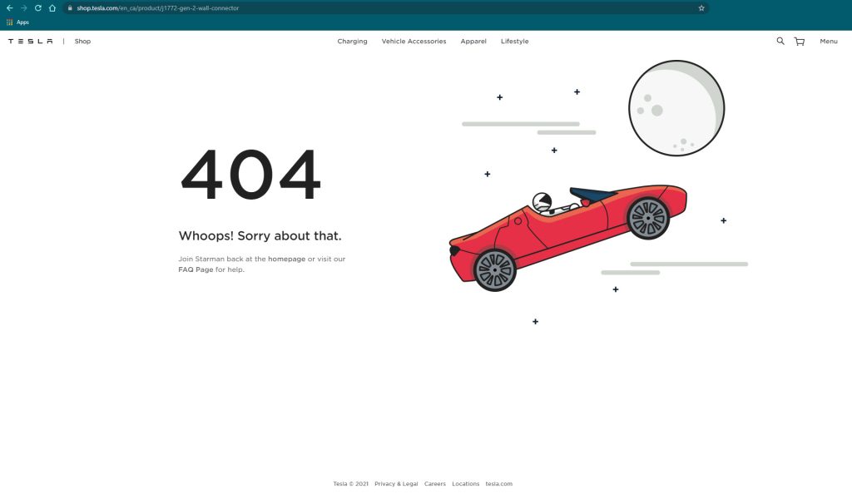Screen dimensions: 852x504
Task: Open the Vehicle Accessories menu
Action: click(x=414, y=42)
